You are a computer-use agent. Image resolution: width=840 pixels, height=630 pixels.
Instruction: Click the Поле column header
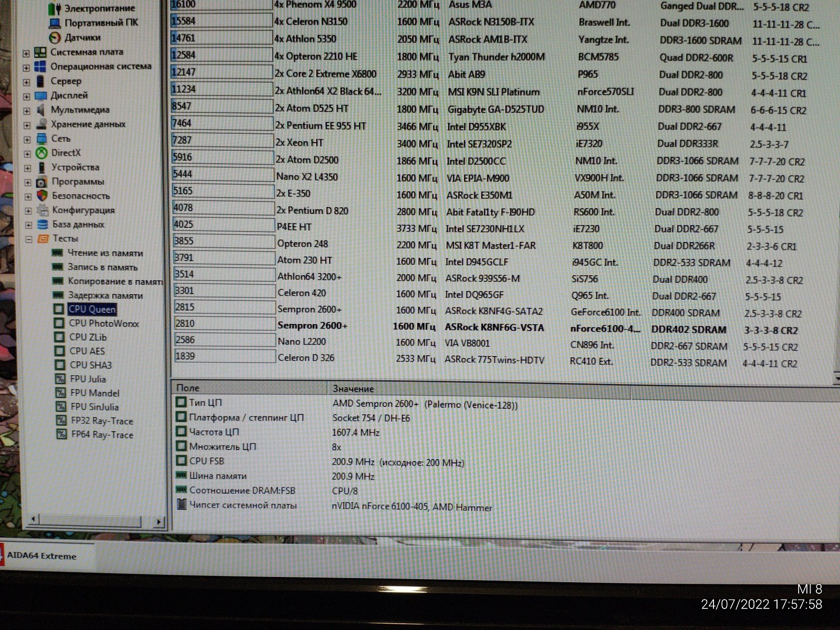pyautogui.click(x=249, y=388)
